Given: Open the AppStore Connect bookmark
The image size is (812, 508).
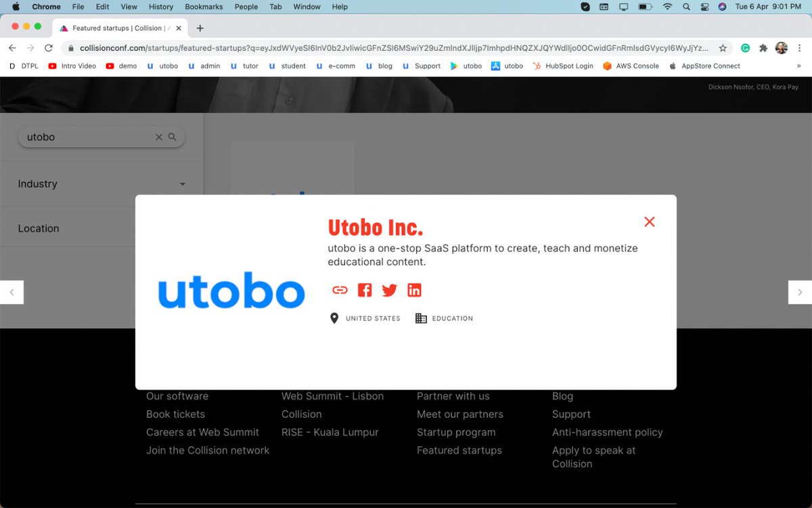Looking at the screenshot, I should pos(704,66).
